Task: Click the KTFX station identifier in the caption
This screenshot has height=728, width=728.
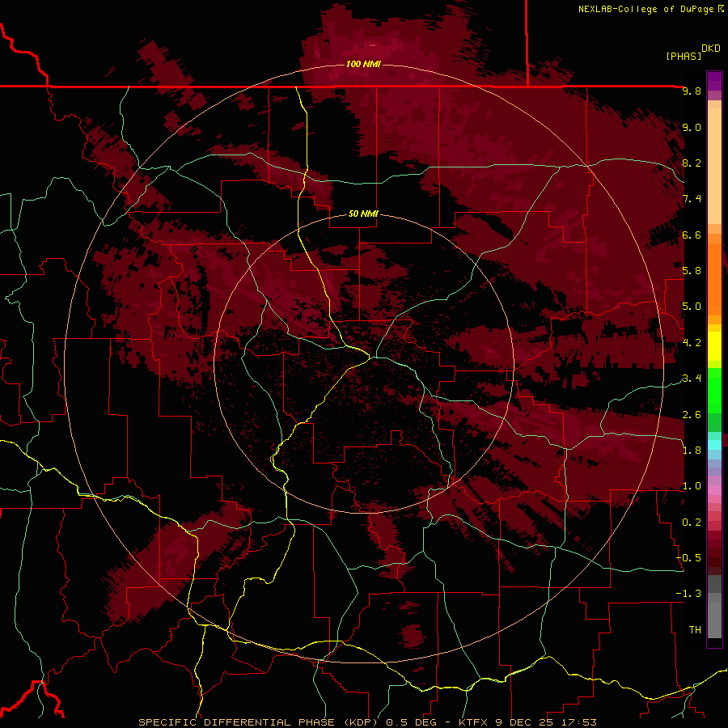Action: point(475,722)
